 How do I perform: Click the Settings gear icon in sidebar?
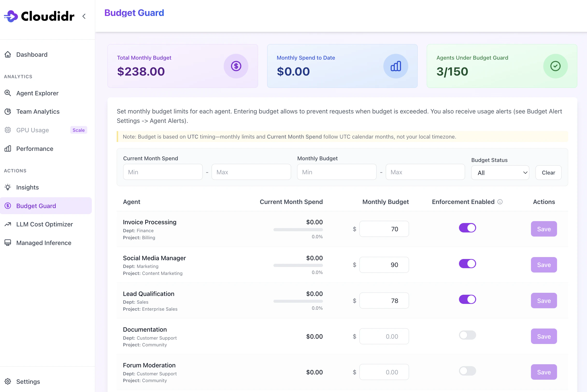[8, 381]
